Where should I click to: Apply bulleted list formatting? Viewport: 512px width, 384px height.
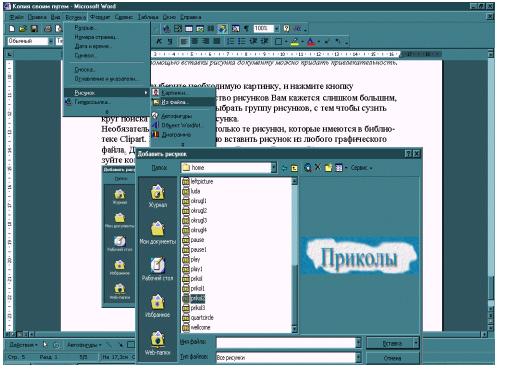[242, 41]
